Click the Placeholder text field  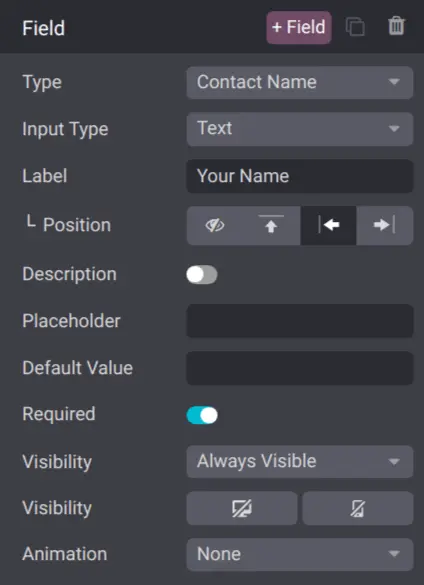tap(300, 321)
